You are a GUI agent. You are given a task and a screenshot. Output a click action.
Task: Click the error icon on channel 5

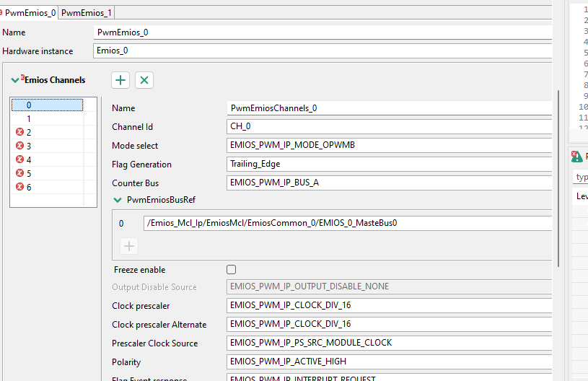click(19, 173)
